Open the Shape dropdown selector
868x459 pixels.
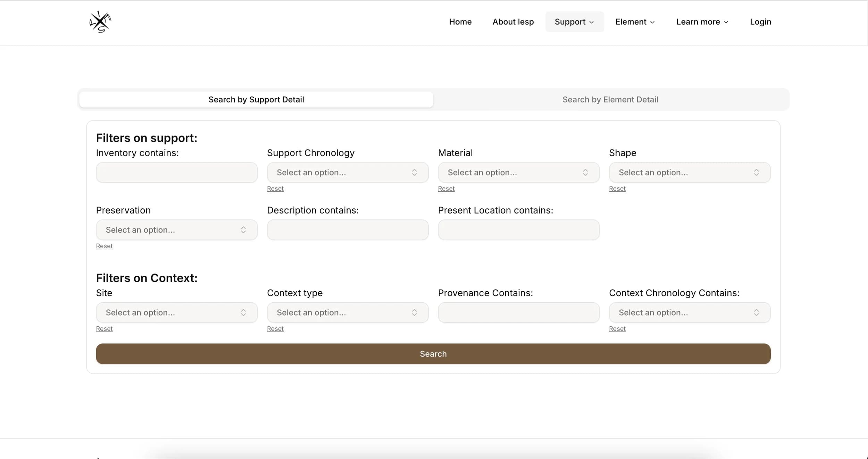[690, 173]
